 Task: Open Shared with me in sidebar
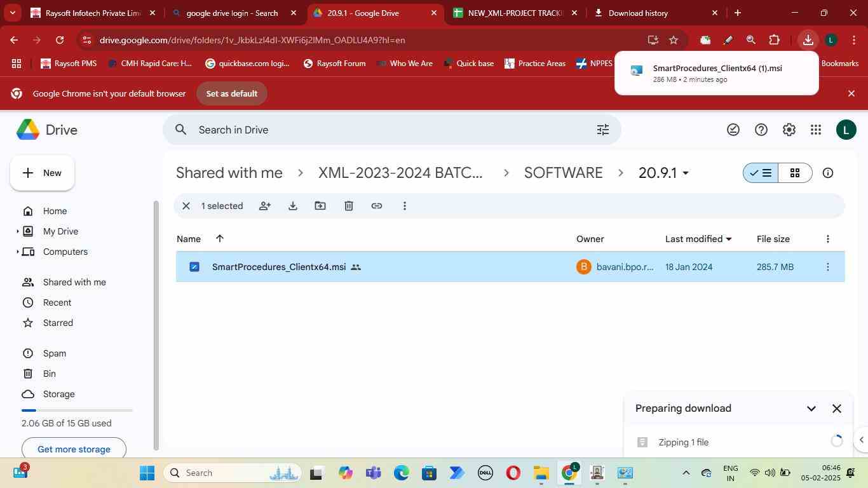click(74, 282)
